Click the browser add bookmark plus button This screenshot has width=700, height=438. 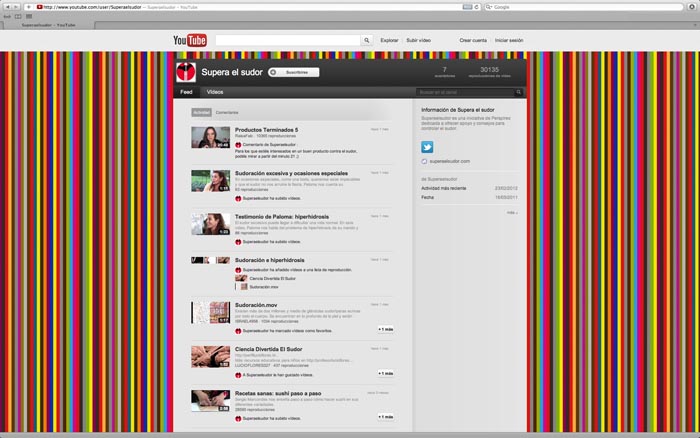point(29,7)
